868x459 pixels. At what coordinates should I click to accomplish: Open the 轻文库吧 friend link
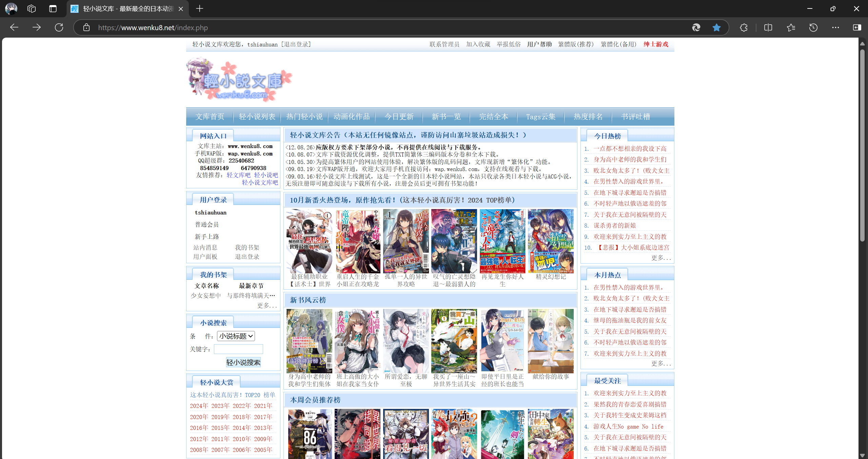point(238,175)
